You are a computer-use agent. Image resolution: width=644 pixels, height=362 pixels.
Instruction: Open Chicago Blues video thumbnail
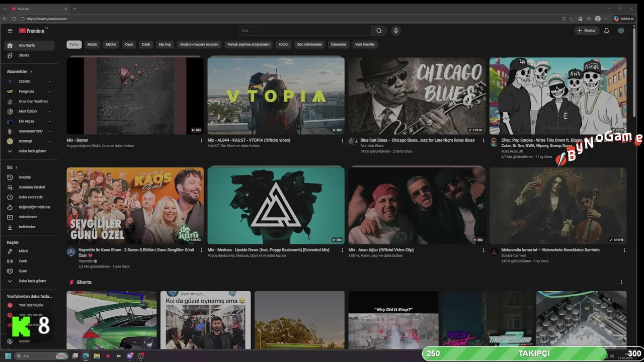(417, 96)
